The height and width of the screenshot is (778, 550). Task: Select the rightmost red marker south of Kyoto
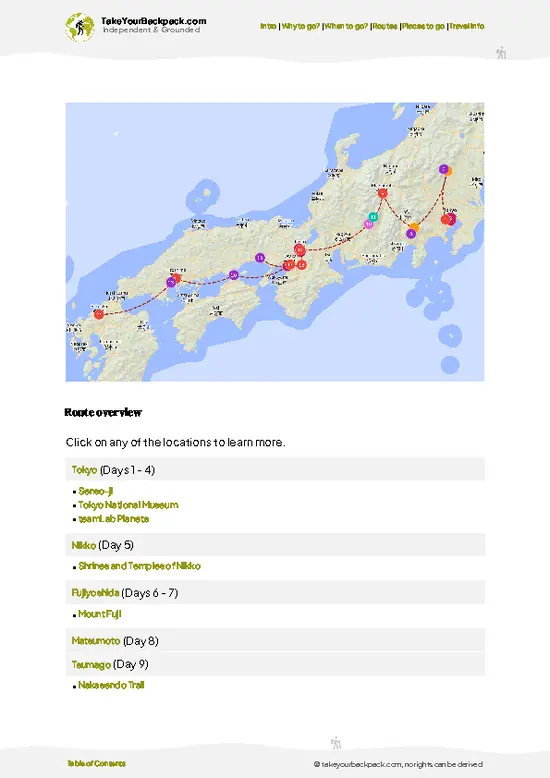[301, 265]
